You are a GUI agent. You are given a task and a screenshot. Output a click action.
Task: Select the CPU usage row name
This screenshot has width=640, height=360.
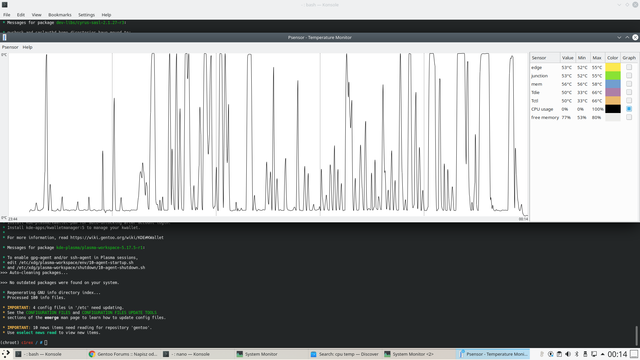pos(542,109)
